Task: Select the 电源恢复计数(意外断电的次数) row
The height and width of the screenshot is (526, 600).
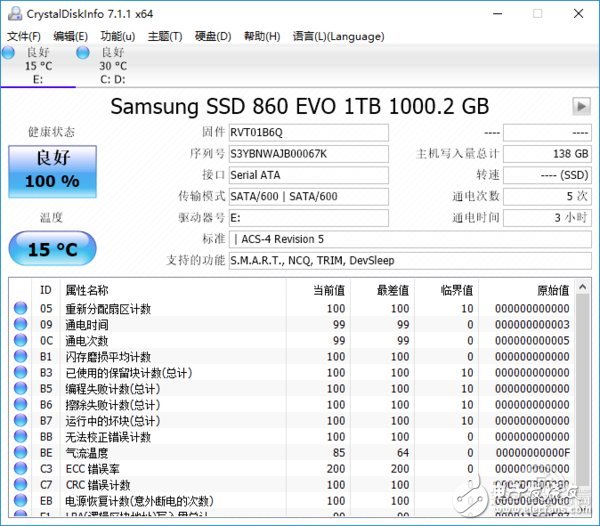Action: point(292,501)
